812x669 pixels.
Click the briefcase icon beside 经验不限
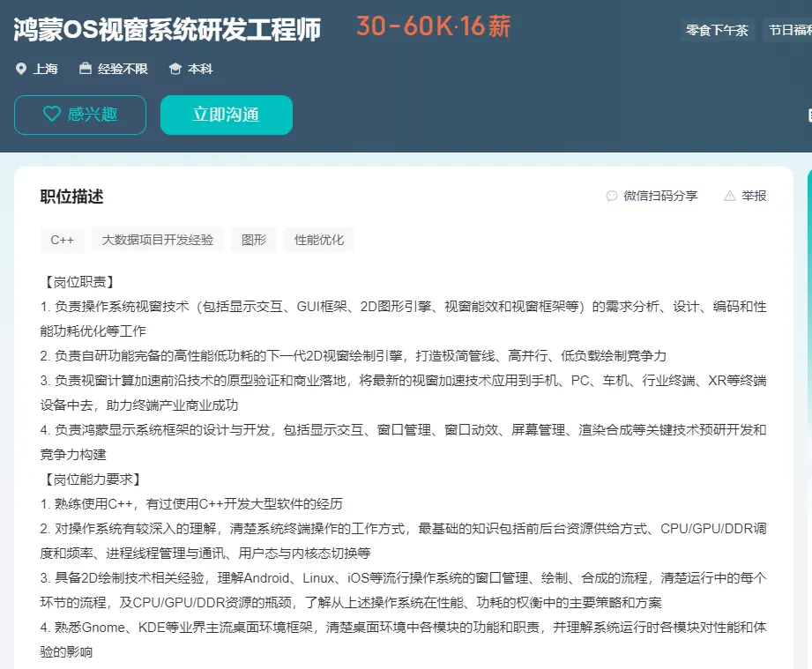86,69
